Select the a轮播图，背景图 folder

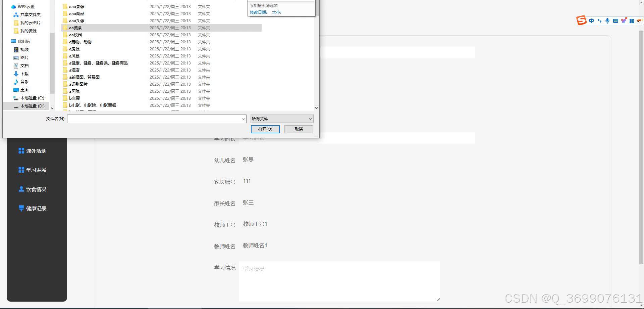point(84,77)
